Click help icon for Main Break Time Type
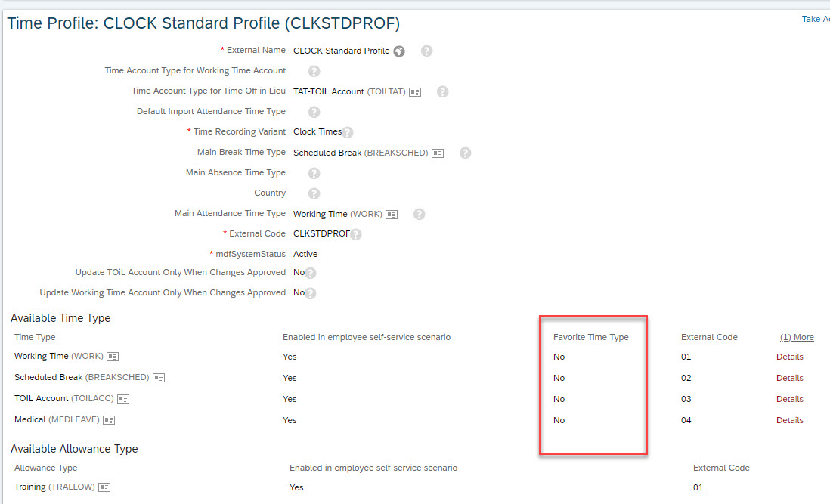The image size is (830, 504). [x=466, y=153]
